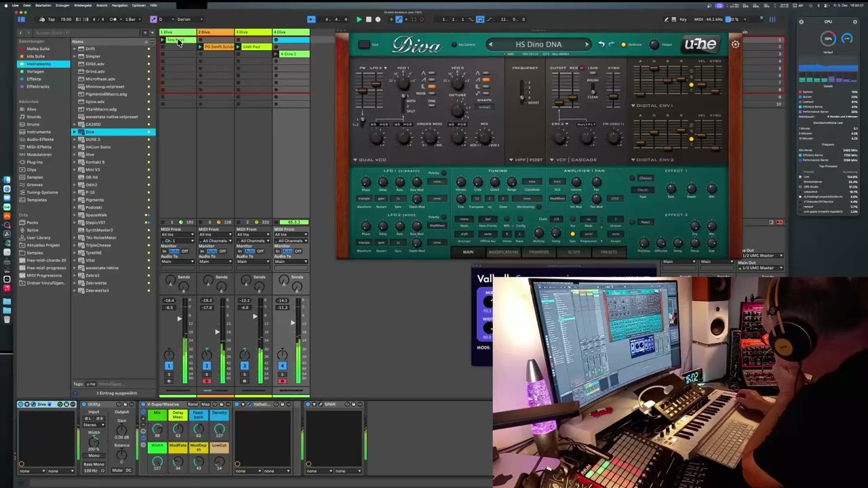This screenshot has height=488, width=868.
Task: Toggle the SPAN device activator
Action: click(x=308, y=405)
